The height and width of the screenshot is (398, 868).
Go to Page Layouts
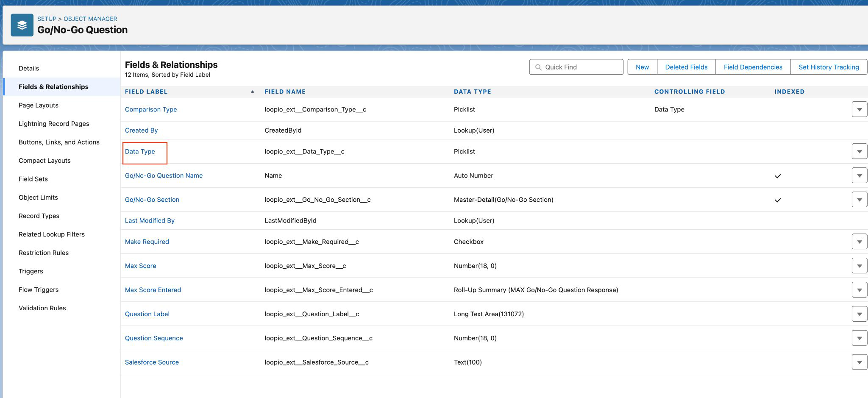[39, 105]
